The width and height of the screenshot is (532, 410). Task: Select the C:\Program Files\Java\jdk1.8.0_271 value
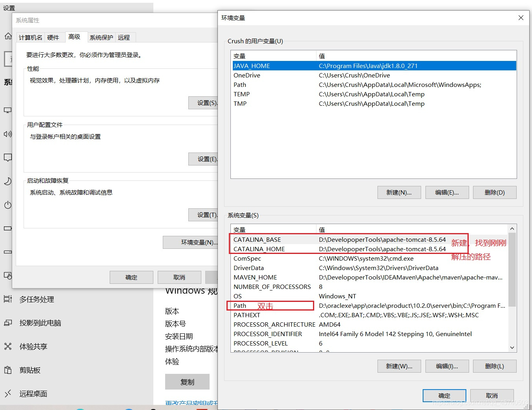click(368, 66)
